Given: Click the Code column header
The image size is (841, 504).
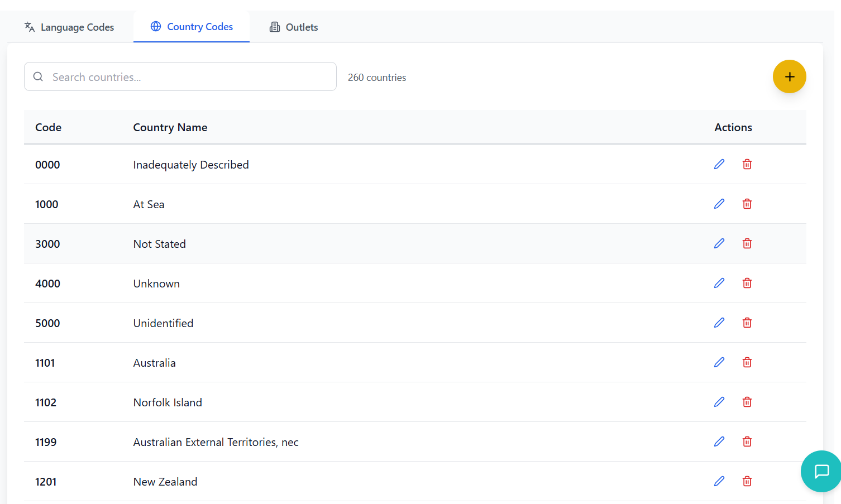Looking at the screenshot, I should (49, 127).
